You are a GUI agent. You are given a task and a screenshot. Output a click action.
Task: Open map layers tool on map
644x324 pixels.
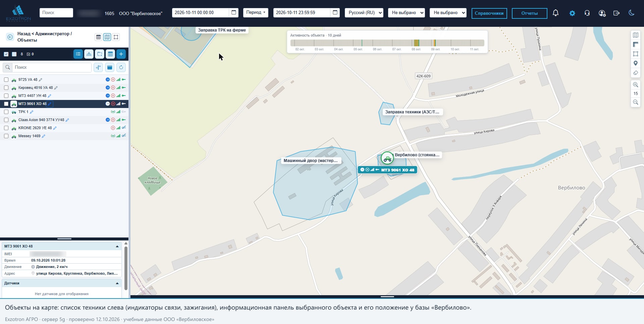(635, 35)
